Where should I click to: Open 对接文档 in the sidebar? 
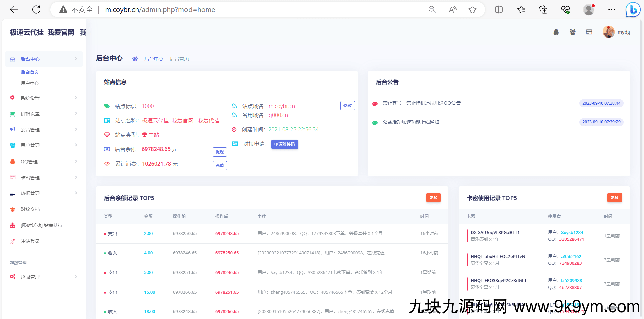point(30,209)
